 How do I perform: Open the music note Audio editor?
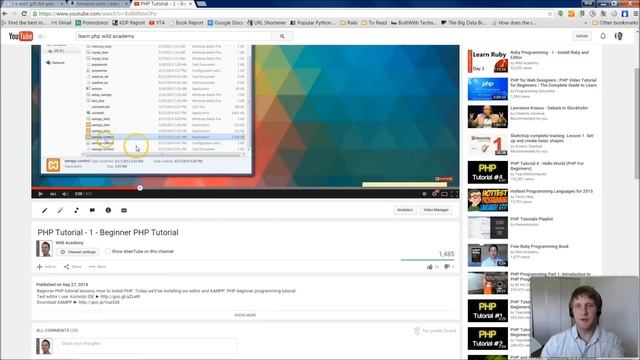(76, 210)
